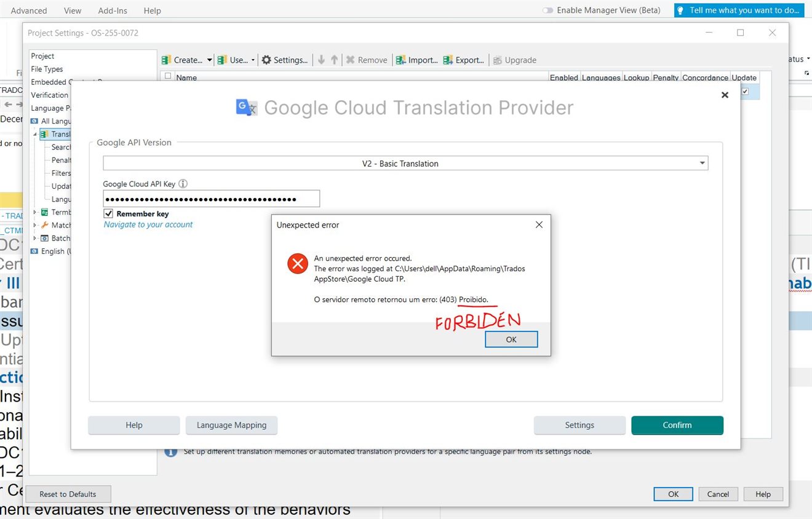Click the Export... toolbar icon
This screenshot has width=812, height=519.
(448, 60)
